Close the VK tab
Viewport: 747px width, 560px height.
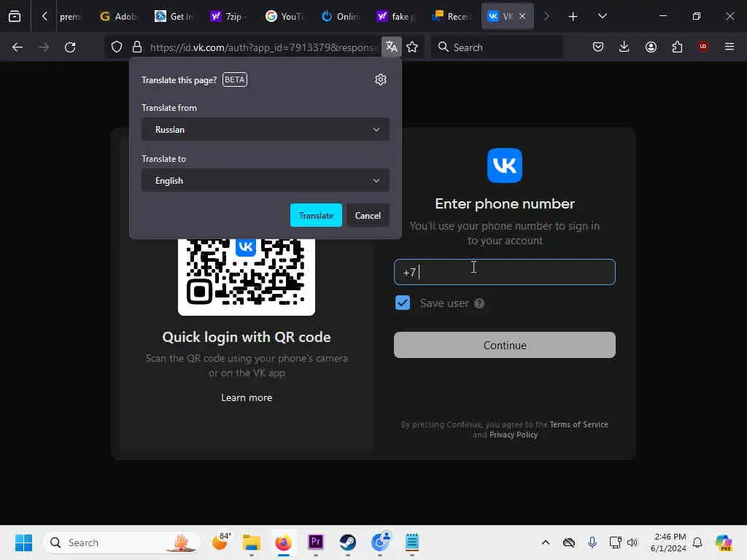522,16
